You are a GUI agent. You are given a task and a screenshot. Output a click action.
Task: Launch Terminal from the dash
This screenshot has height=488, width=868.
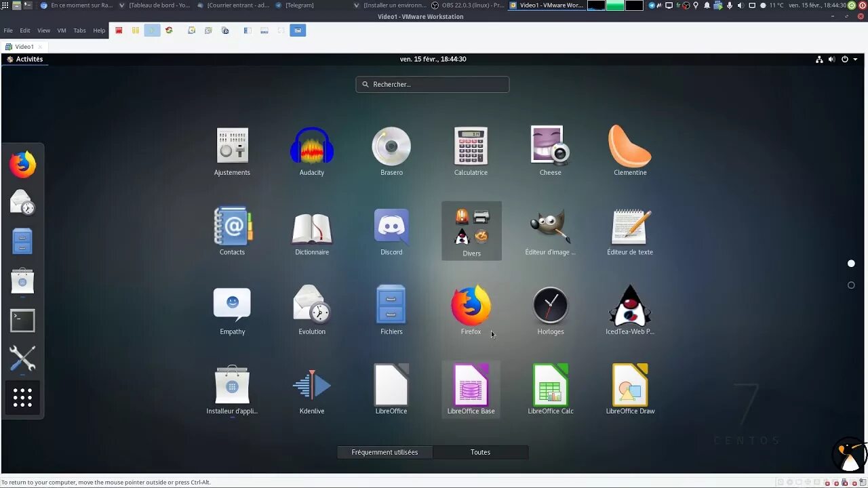point(22,320)
